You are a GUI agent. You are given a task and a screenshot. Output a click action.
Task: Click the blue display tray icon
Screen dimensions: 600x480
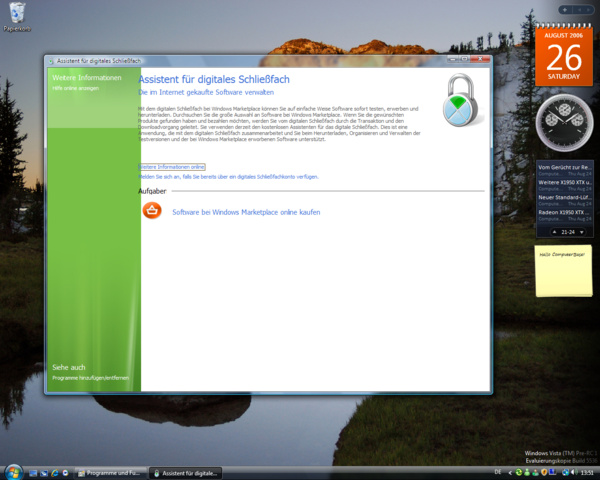pos(552,473)
